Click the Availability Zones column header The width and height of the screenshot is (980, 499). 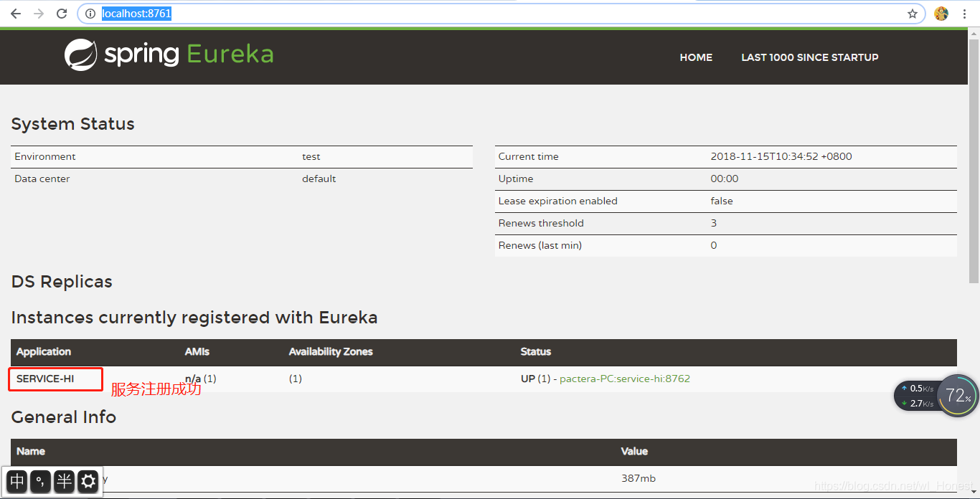point(331,352)
